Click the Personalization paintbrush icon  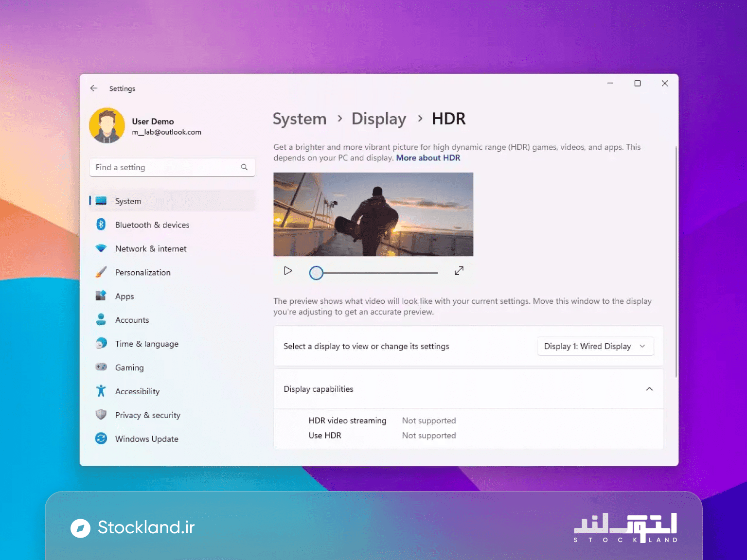point(101,272)
